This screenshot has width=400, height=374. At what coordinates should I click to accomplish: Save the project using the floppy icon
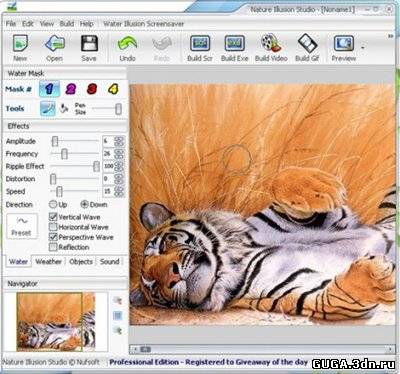[89, 48]
